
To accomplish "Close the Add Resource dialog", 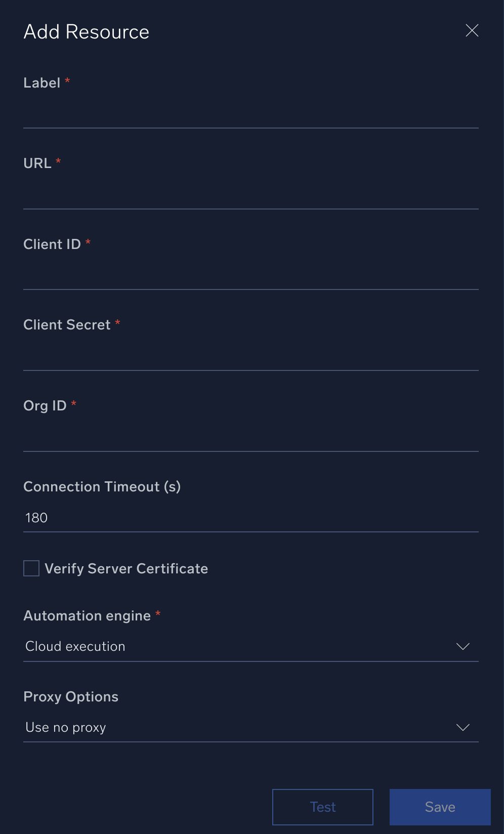I will pyautogui.click(x=472, y=31).
